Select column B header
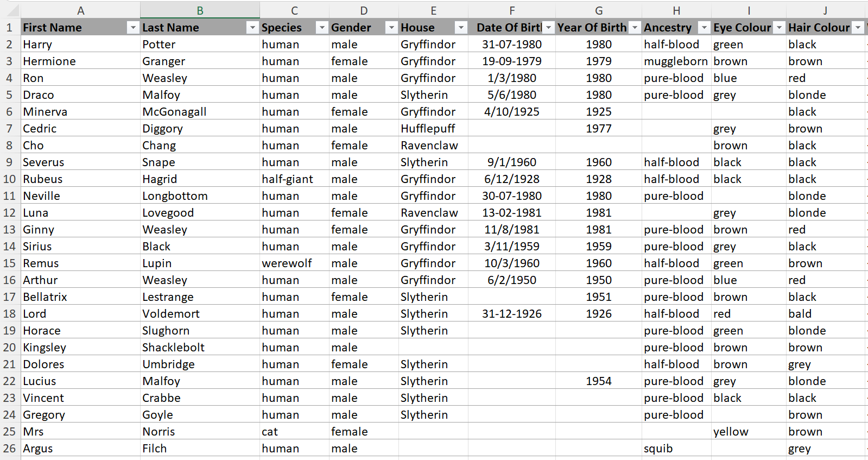 point(200,10)
